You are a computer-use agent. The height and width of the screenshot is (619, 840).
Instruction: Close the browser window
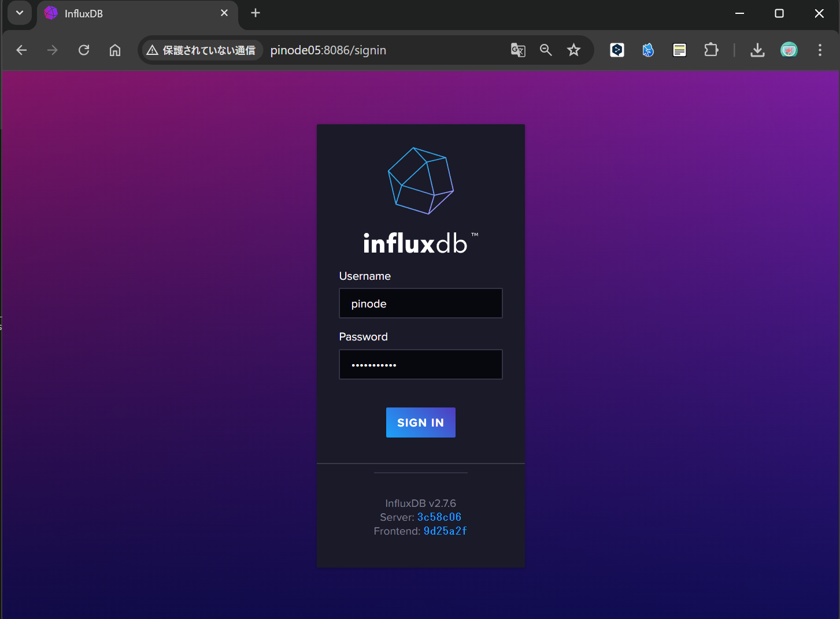point(819,13)
